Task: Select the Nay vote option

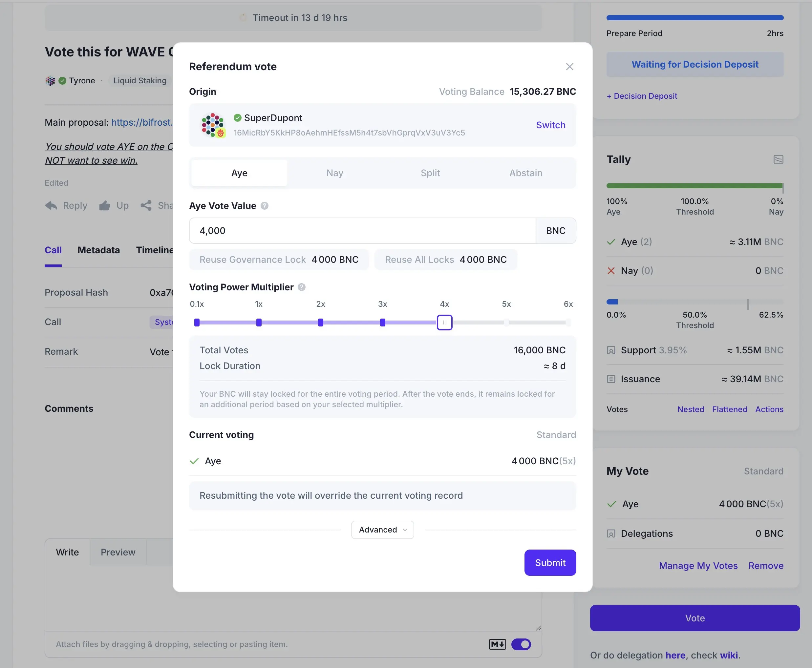Action: point(334,173)
